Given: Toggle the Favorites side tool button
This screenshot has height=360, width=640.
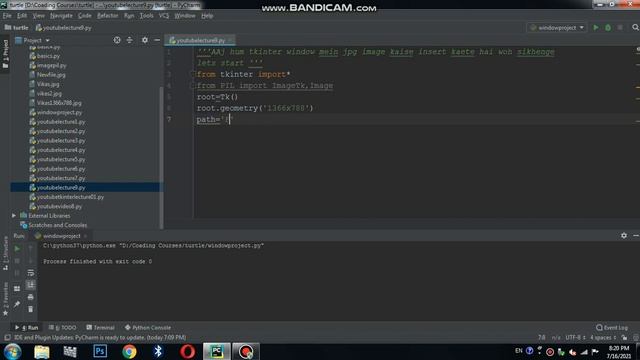Looking at the screenshot, I should (x=5, y=299).
